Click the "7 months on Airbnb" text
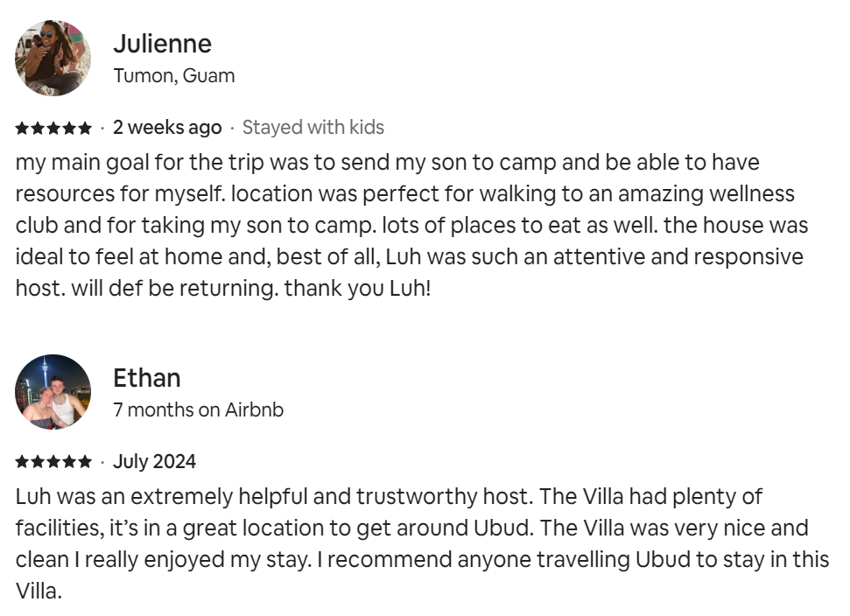Screen dimensions: 850x616 [198, 409]
